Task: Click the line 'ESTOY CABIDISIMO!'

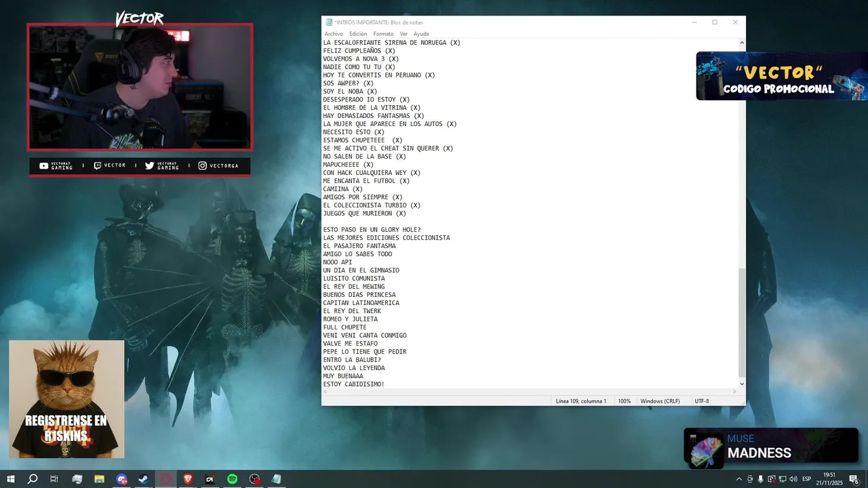Action: pyautogui.click(x=354, y=384)
